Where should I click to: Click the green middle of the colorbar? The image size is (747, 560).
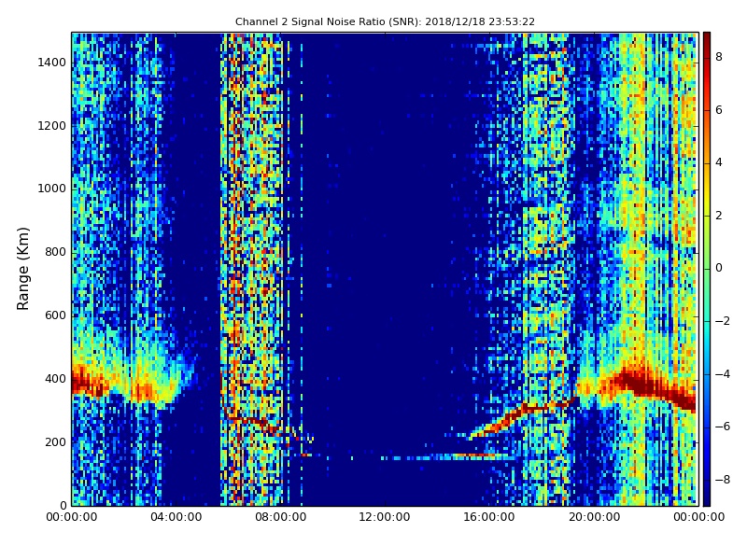(x=707, y=269)
